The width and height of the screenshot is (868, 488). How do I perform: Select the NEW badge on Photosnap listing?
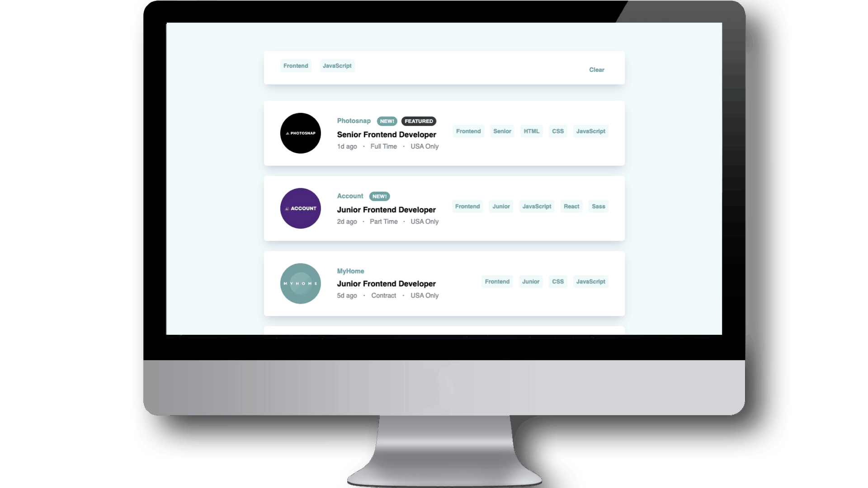387,121
